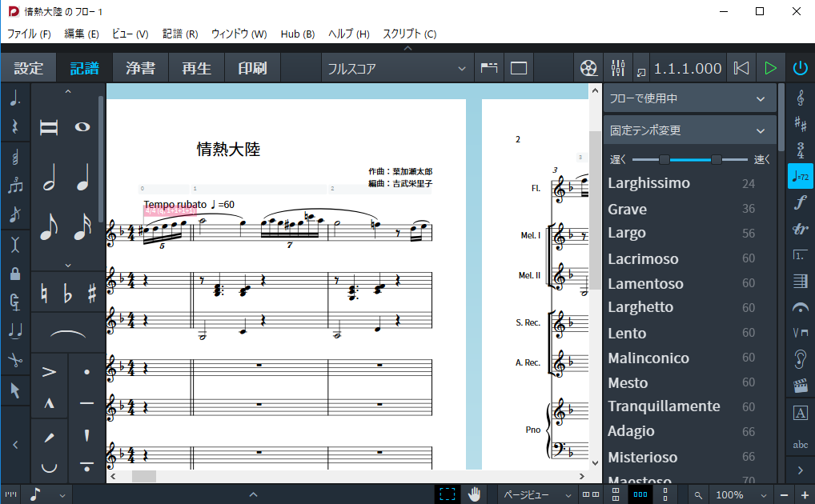Switch to the 再生 mode tab
This screenshot has width=815, height=504.
(196, 67)
